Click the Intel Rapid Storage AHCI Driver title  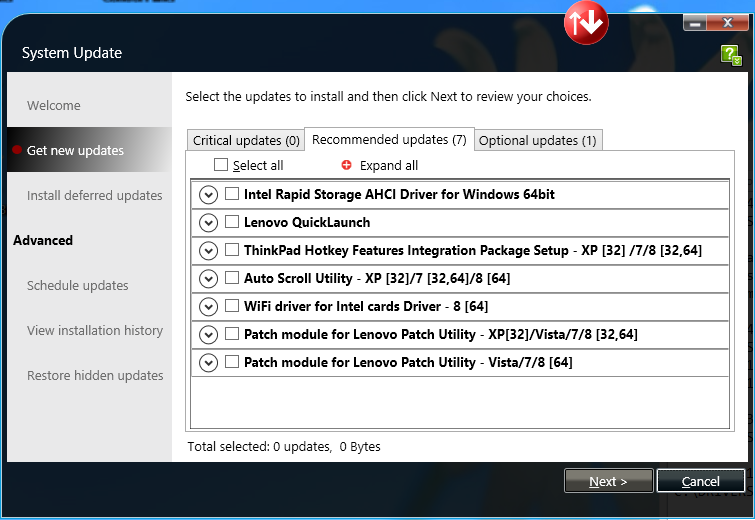[399, 194]
